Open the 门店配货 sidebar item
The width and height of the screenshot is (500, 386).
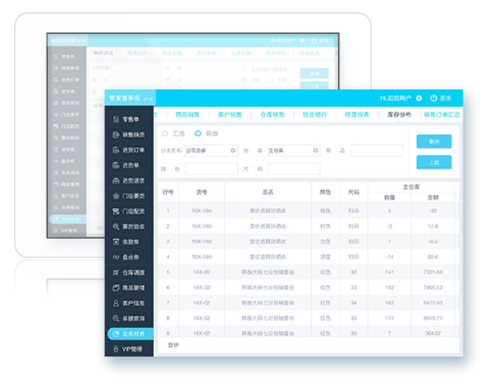(129, 211)
